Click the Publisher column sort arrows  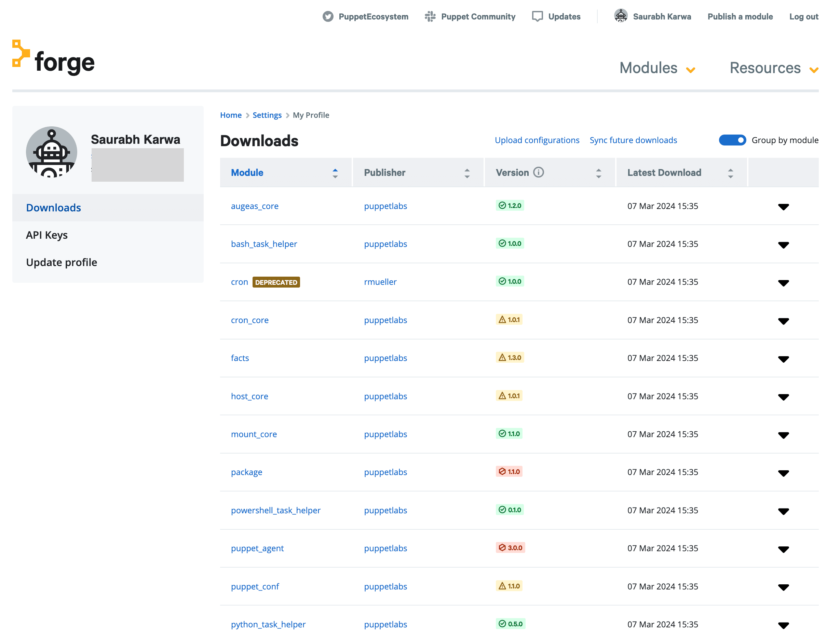click(466, 173)
